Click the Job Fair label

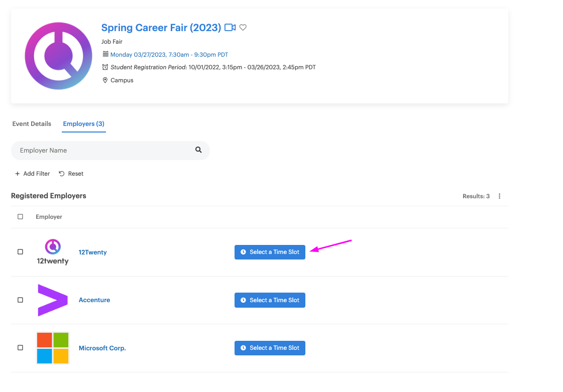[112, 42]
